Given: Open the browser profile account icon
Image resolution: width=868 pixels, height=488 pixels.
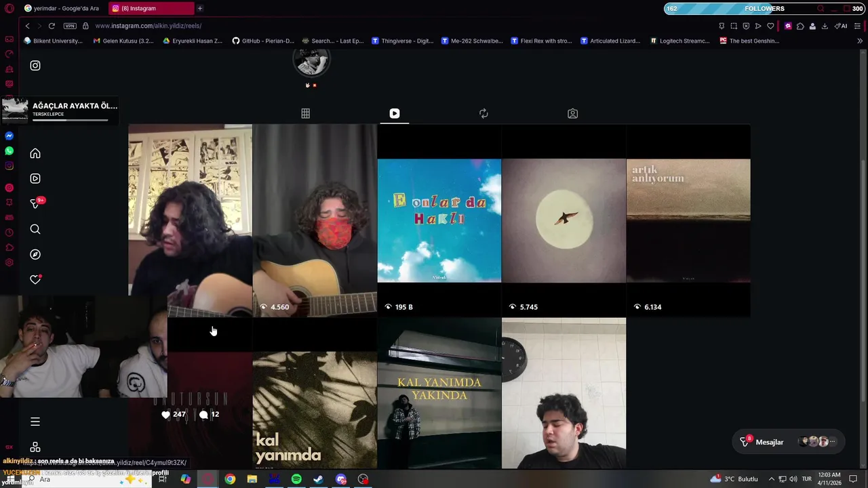Looking at the screenshot, I should tap(812, 26).
